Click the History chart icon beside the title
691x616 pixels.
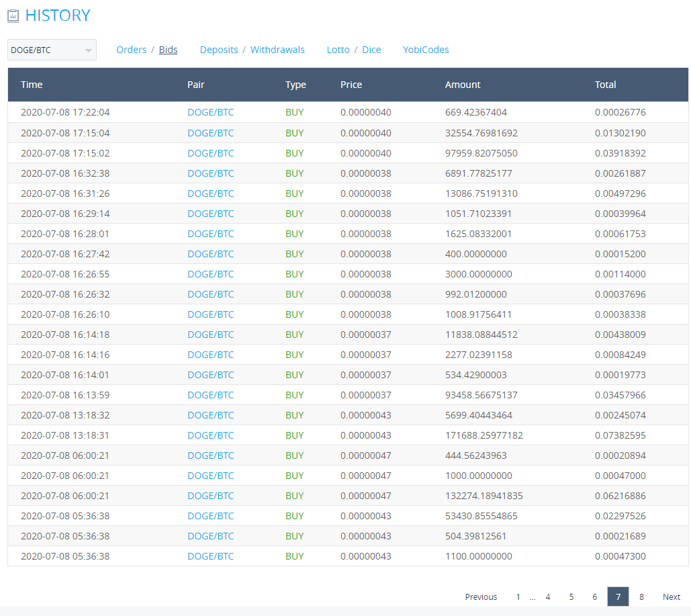click(13, 16)
